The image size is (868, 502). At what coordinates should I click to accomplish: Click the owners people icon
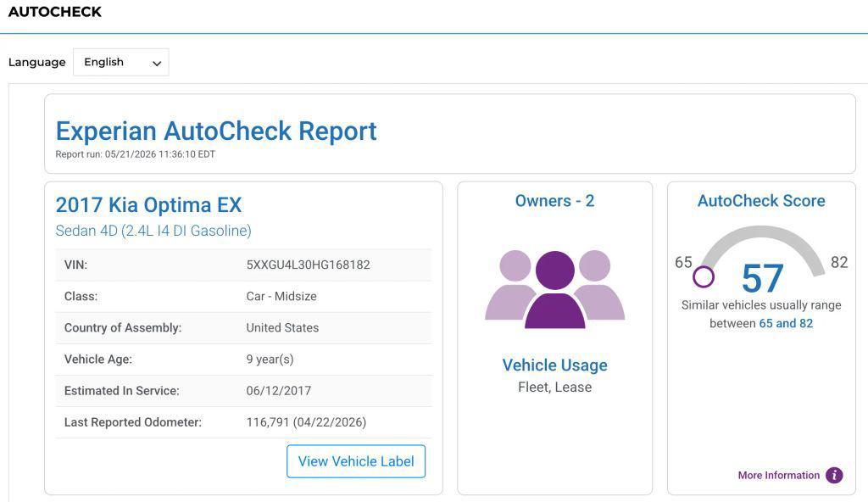(x=554, y=289)
